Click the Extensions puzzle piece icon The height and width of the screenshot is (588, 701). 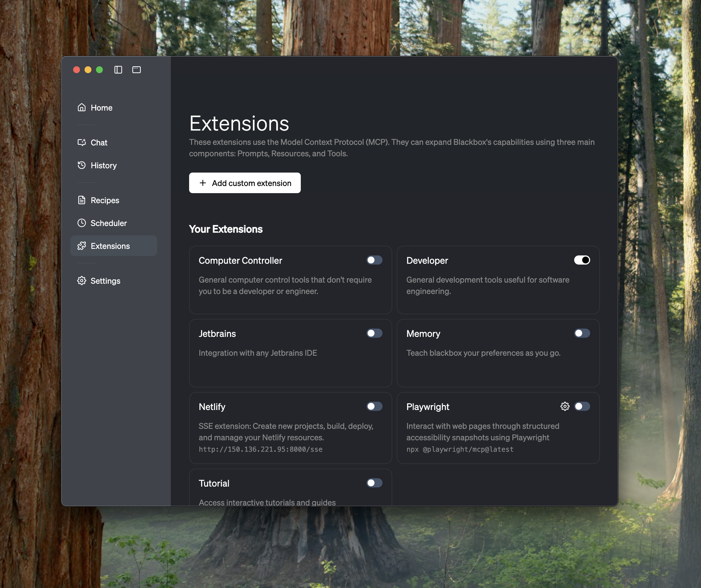pos(81,246)
